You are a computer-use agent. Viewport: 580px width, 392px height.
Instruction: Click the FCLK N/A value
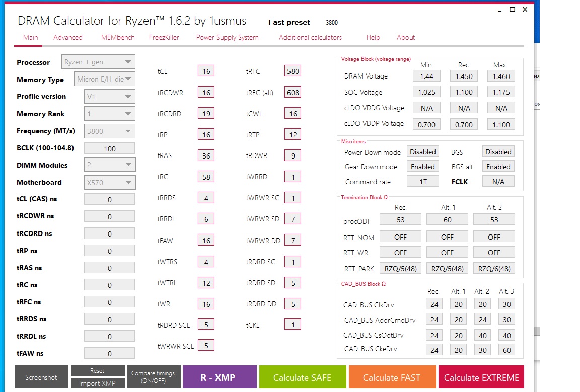498,182
